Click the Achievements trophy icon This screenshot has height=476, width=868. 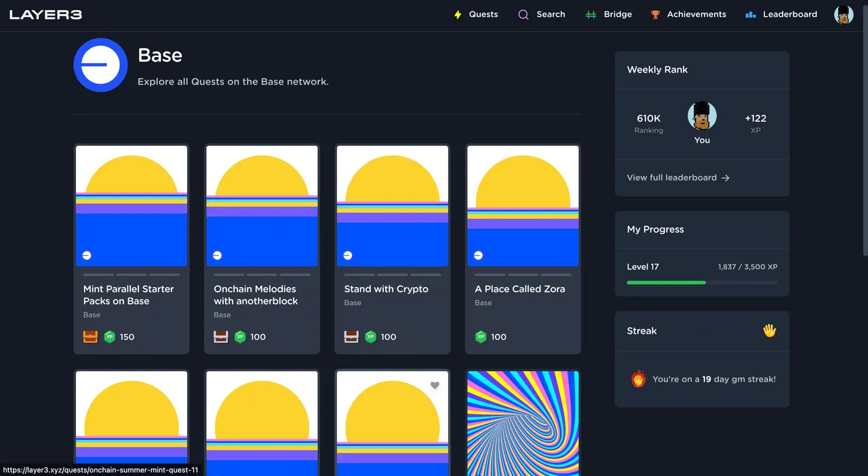click(x=655, y=14)
